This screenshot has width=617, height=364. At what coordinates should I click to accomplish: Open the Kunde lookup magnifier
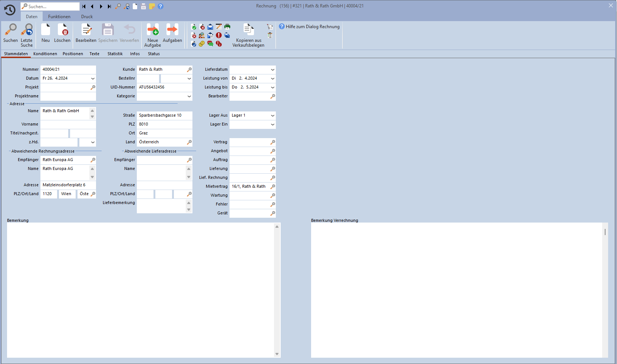pyautogui.click(x=189, y=70)
